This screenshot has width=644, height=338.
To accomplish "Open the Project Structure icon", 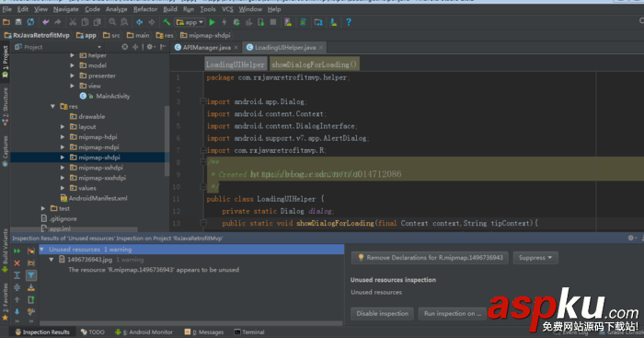I will tap(318, 22).
